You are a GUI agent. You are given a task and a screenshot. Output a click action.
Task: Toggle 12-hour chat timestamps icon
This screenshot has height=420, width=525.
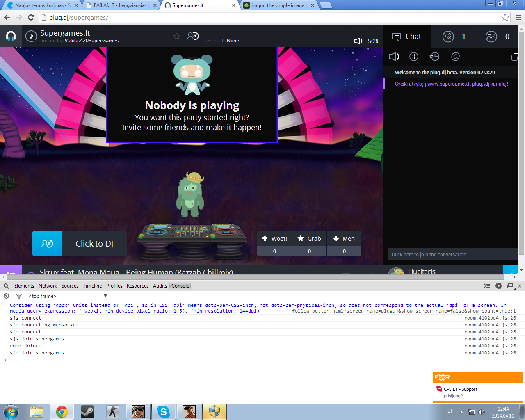point(434,57)
